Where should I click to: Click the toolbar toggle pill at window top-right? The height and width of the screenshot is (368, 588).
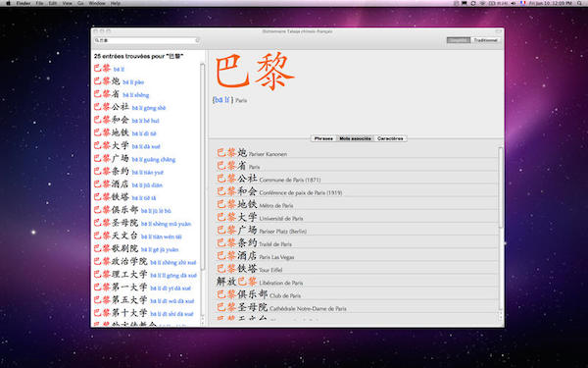coord(499,31)
